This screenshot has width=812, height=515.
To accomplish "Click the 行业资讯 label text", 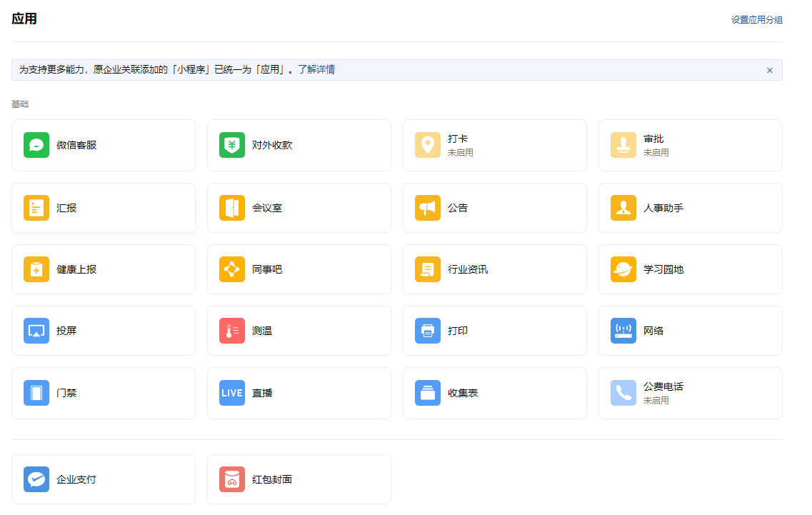I will click(x=468, y=269).
